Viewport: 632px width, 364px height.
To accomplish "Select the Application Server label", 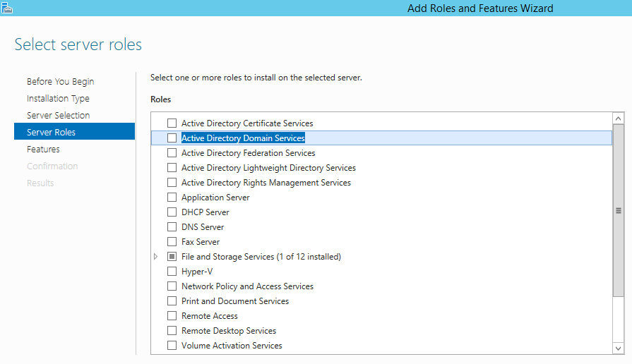I will (215, 198).
